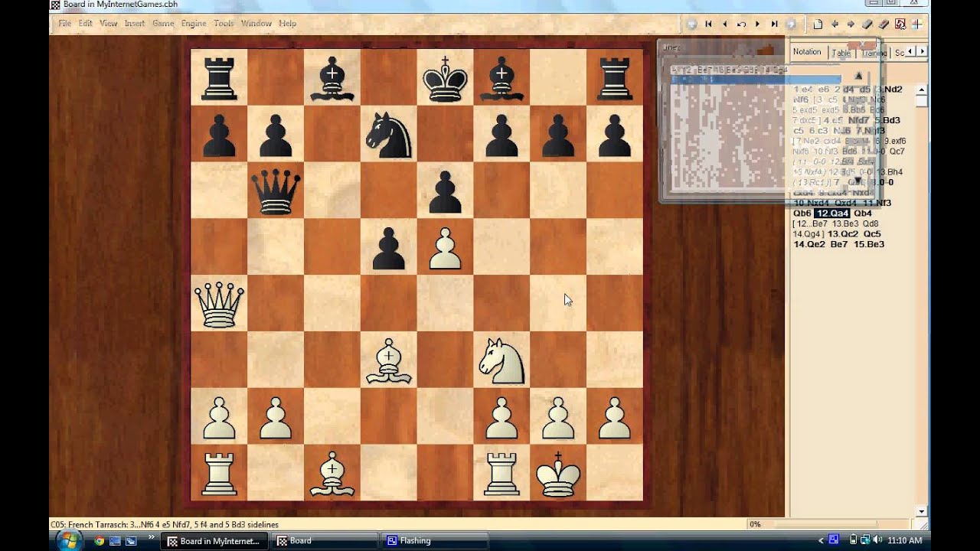Open the View menu

pyautogui.click(x=109, y=24)
